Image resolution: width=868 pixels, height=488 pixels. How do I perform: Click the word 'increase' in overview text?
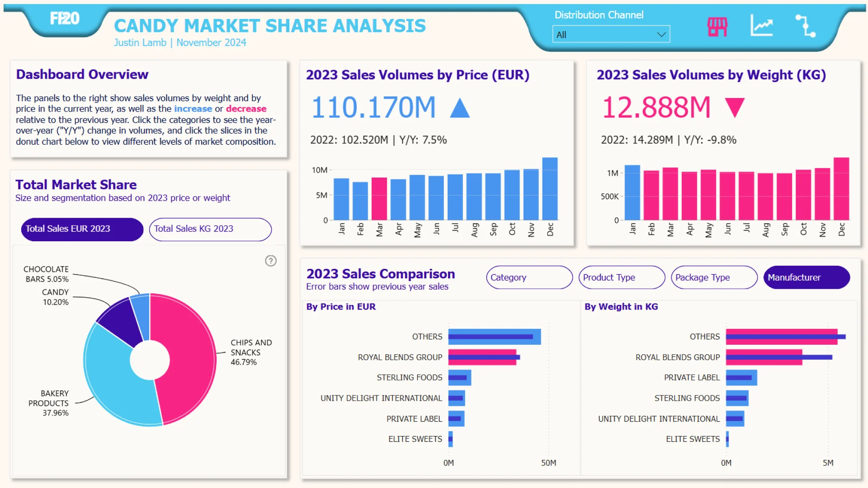pyautogui.click(x=193, y=109)
